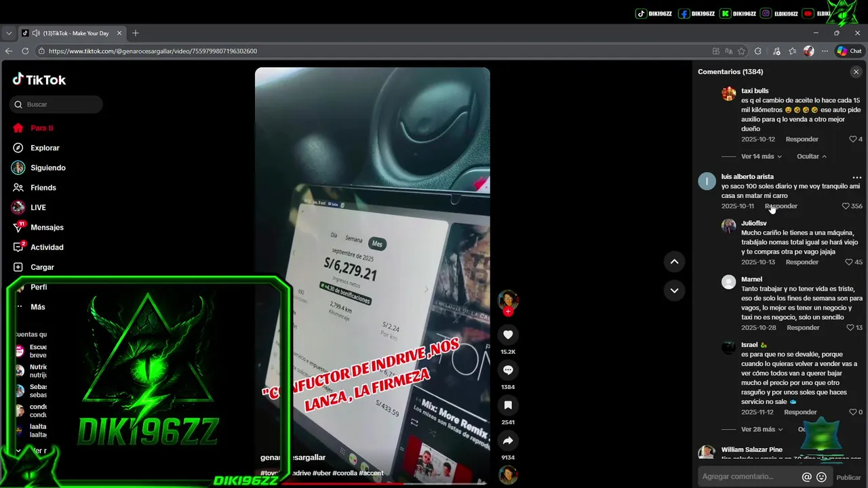Collapse replies with Ocultar
The width and height of the screenshot is (868, 488).
(x=812, y=157)
